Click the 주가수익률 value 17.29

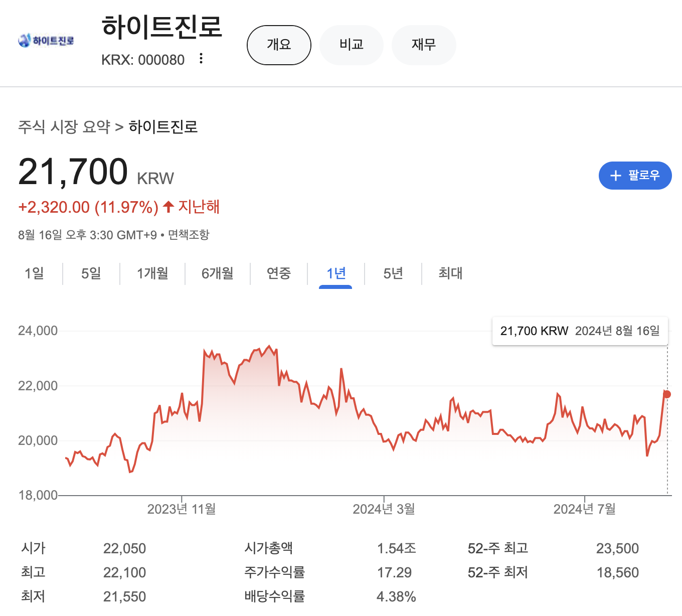click(394, 572)
